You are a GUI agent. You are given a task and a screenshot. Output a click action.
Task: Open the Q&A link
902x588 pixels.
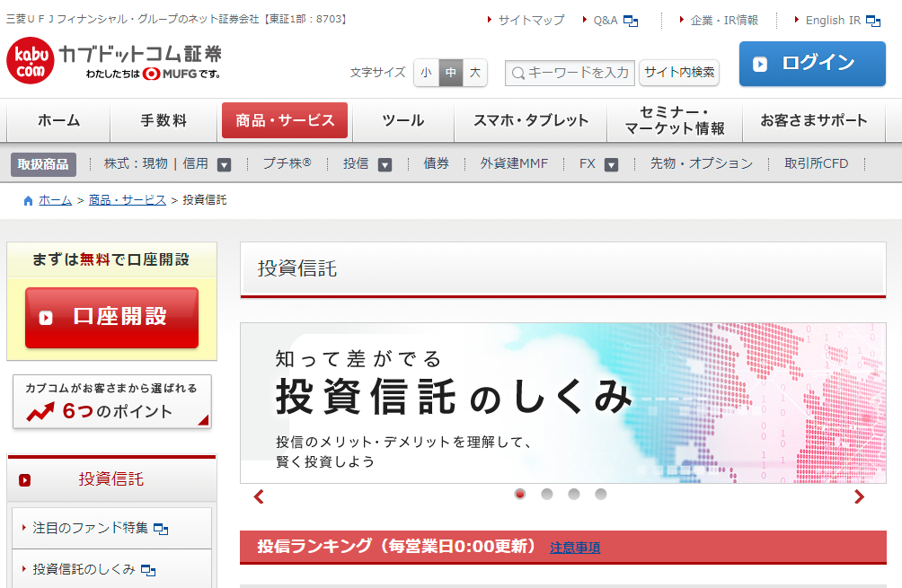click(606, 21)
